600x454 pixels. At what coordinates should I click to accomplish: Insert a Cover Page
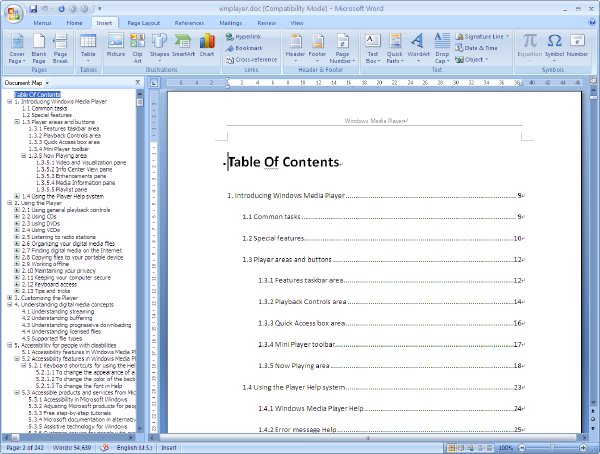17,49
